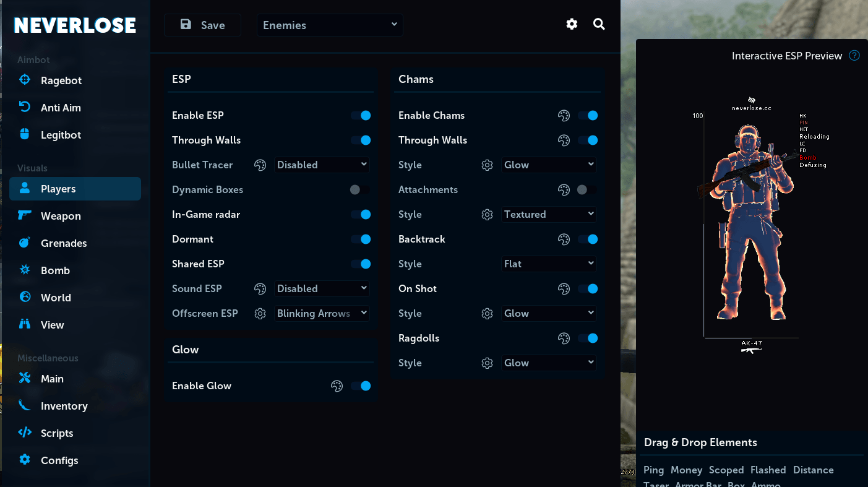The width and height of the screenshot is (868, 487).
Task: Select the Distance drag element
Action: [813, 470]
